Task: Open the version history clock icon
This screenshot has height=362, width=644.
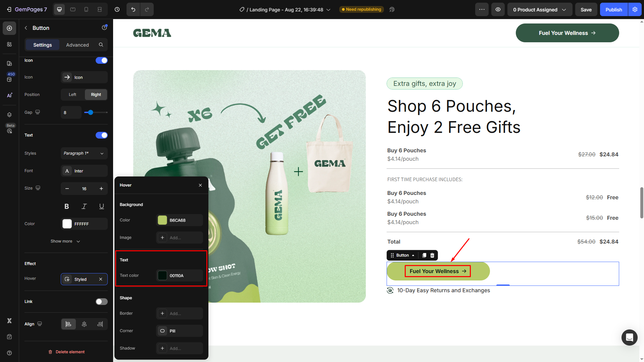Action: (x=117, y=9)
